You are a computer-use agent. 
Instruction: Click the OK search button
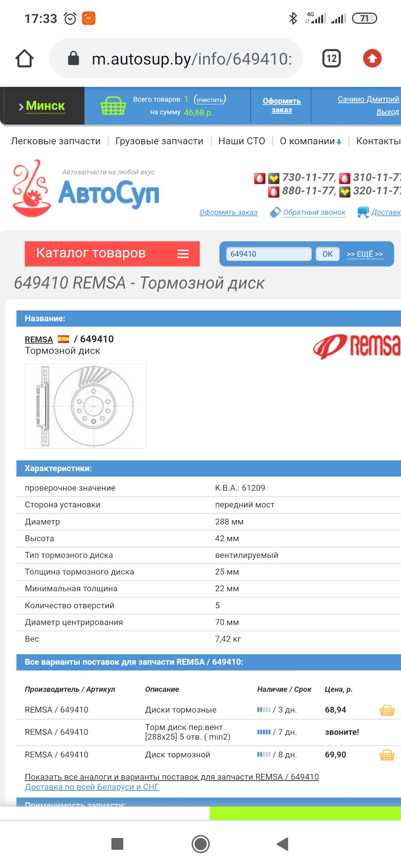click(x=328, y=254)
